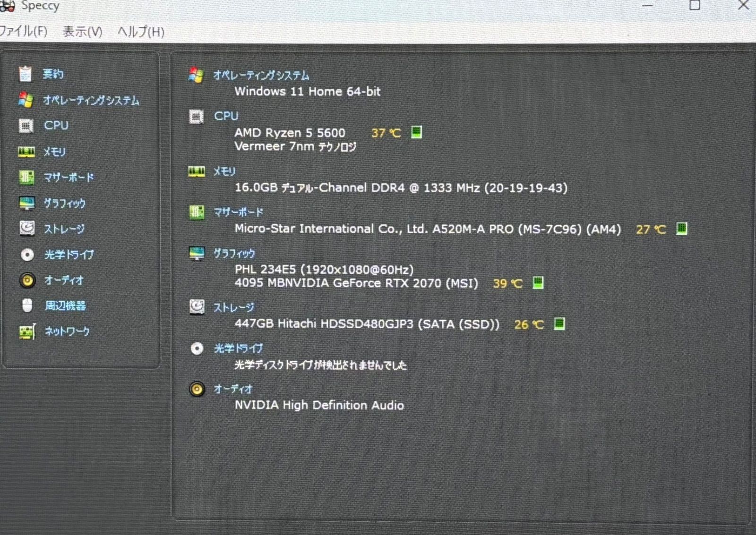This screenshot has height=535, width=756.
Task: Open ネットワーク section from sidebar
Action: coord(67,331)
